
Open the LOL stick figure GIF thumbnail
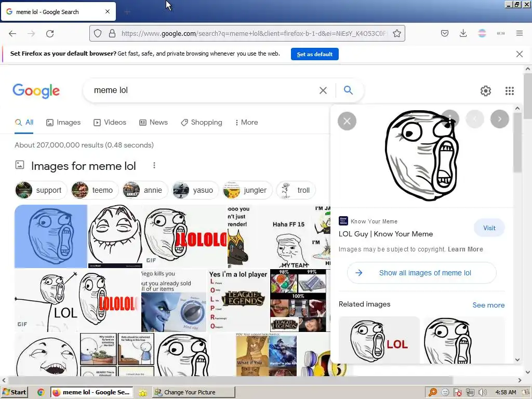[x=46, y=300]
